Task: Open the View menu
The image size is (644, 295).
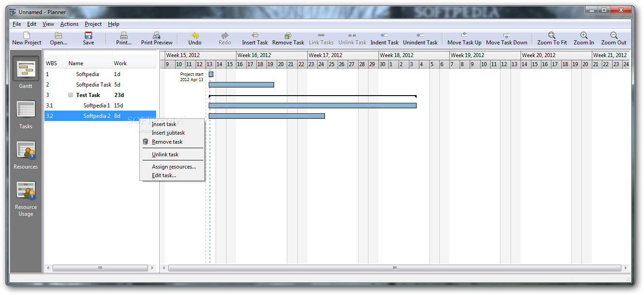Action: pos(48,24)
